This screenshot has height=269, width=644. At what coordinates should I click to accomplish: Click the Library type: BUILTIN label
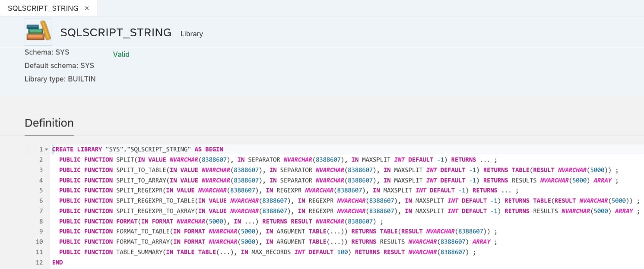(x=60, y=79)
